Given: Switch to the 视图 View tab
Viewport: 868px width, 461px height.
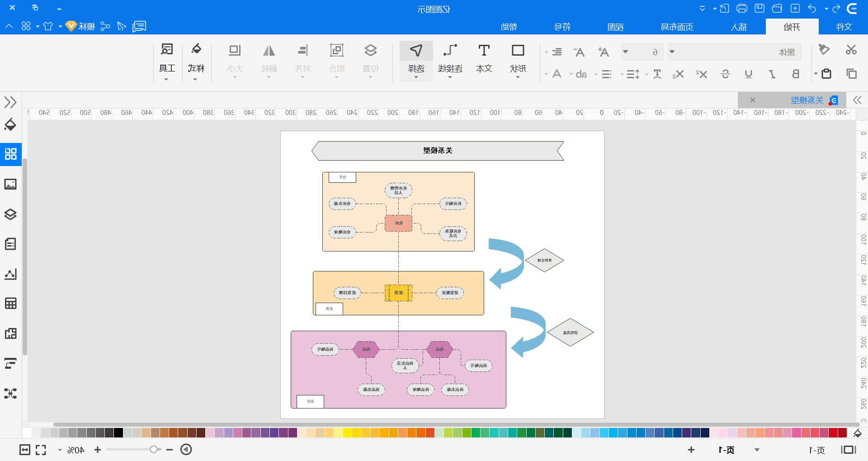Looking at the screenshot, I should pyautogui.click(x=616, y=27).
